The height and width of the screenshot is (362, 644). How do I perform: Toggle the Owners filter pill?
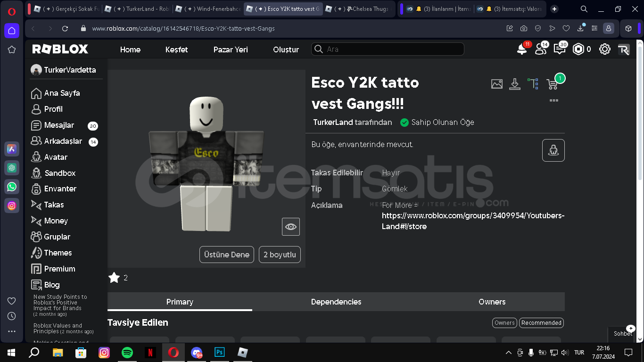click(x=504, y=323)
